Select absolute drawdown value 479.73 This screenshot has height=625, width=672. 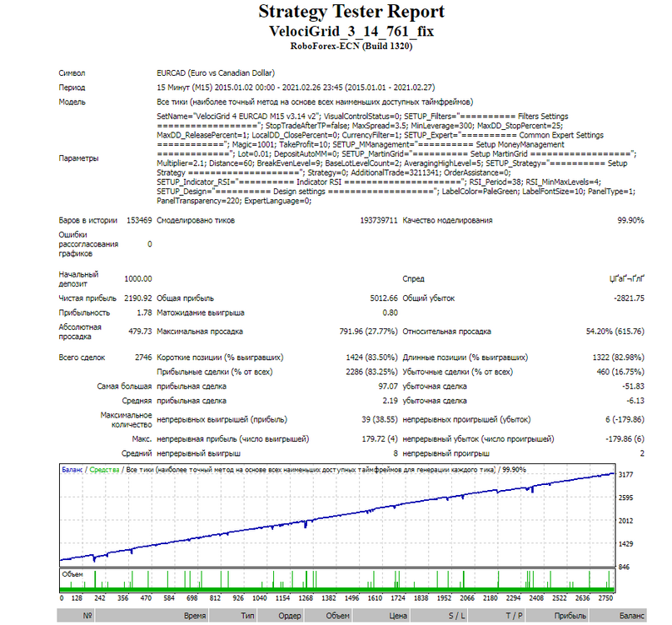tap(140, 332)
